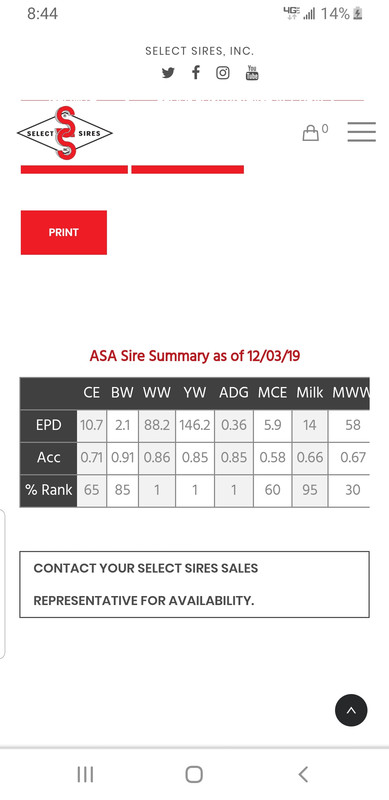Tap the Android back arrow
Screen dimensions: 389x800
[303, 774]
